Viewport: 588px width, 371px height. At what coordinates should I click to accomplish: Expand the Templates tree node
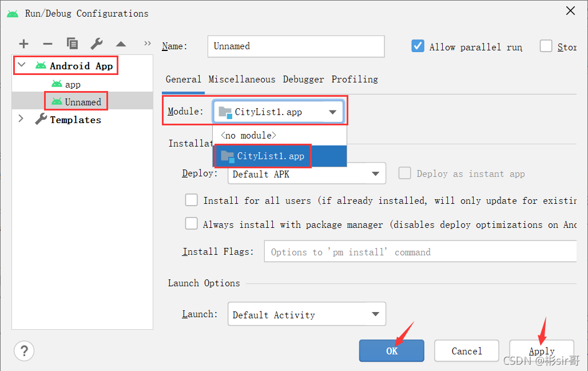coord(21,119)
